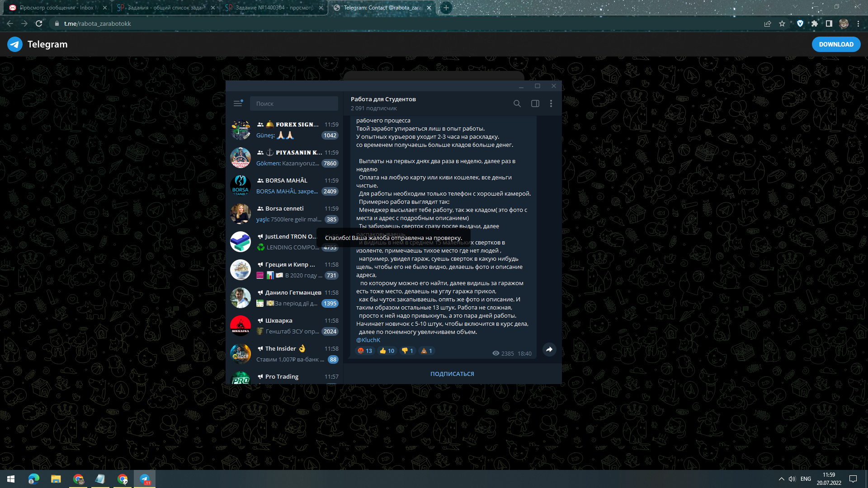Select the thumbs down reaction with 1
The image size is (868, 488).
(407, 351)
